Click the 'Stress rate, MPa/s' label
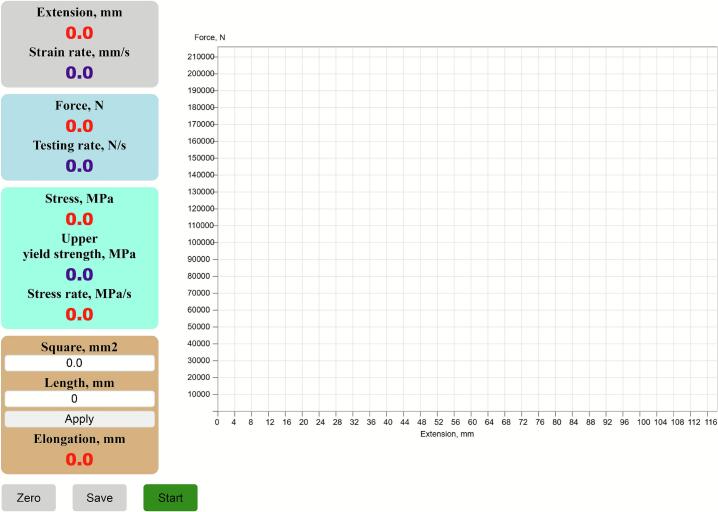Screen dimensions: 718x512 tap(79, 294)
